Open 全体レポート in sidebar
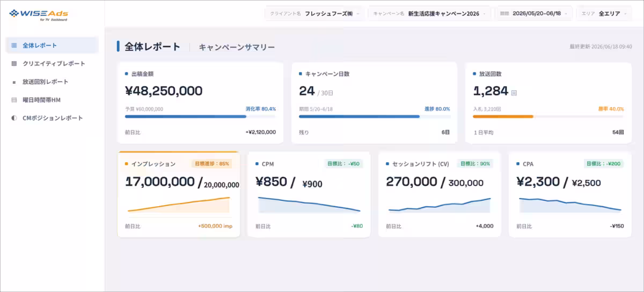 coord(52,45)
